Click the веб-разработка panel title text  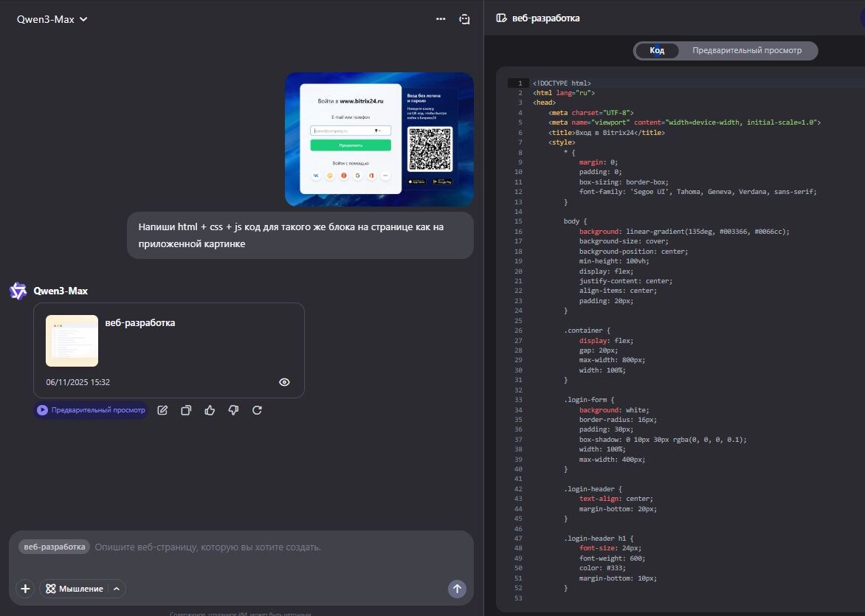coord(545,18)
